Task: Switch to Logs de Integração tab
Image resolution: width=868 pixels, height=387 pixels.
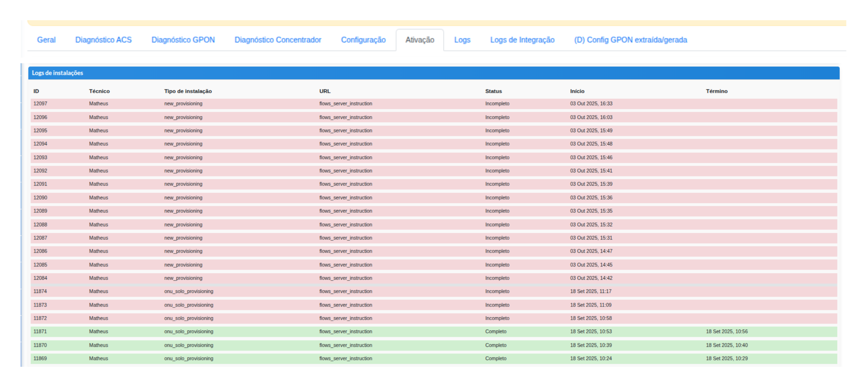Action: coord(522,40)
